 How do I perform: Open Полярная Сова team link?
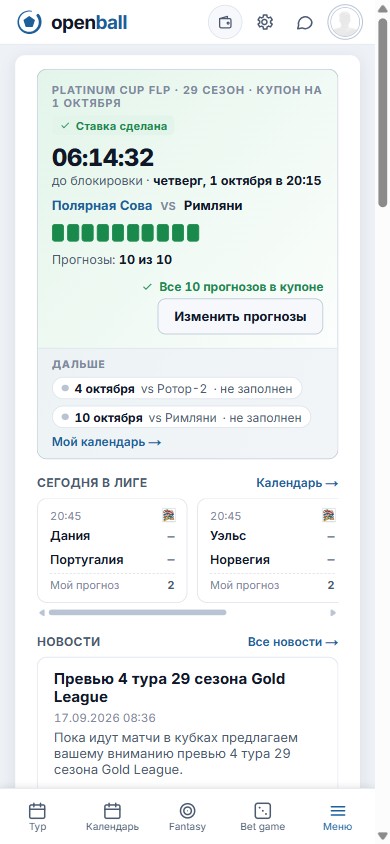pos(102,206)
